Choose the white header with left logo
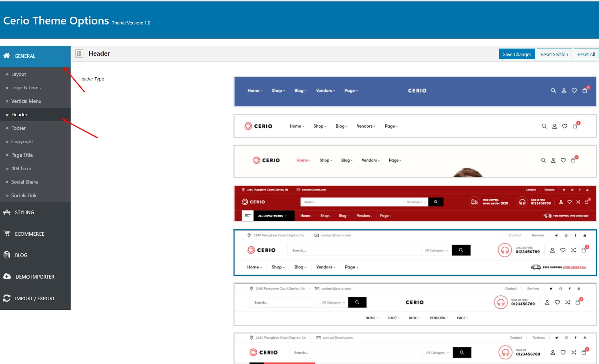The width and height of the screenshot is (599, 364). point(415,126)
